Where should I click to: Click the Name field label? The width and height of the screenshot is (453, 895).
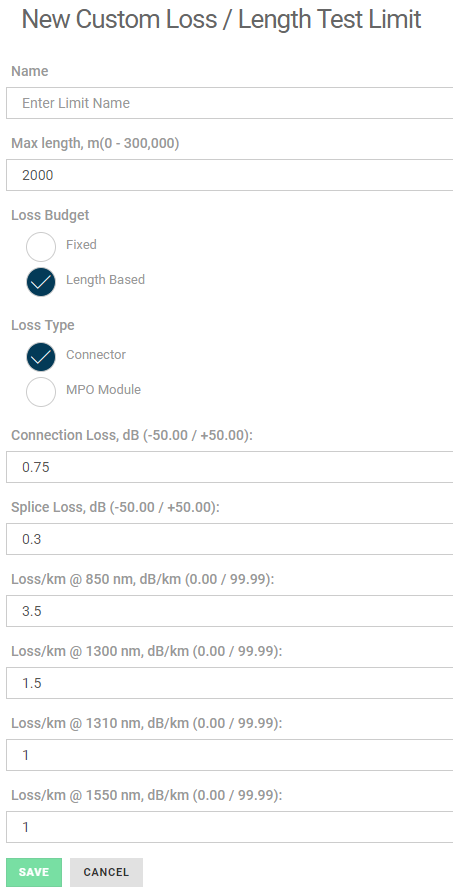pyautogui.click(x=30, y=71)
